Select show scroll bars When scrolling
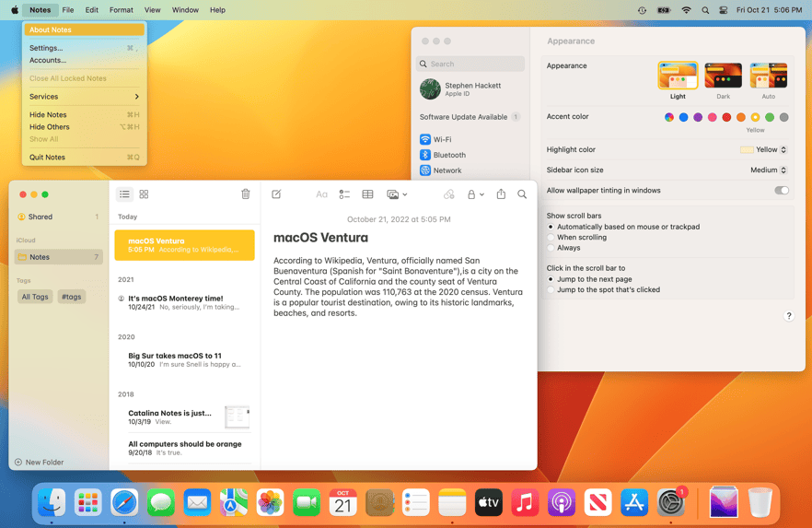812x528 pixels. [551, 238]
